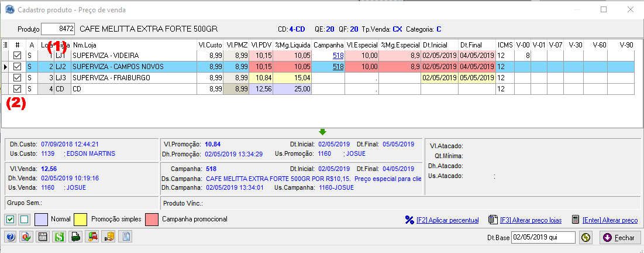Click the 12,56 Vl.PDV cell in CD row
The image size is (644, 253).
point(261,89)
